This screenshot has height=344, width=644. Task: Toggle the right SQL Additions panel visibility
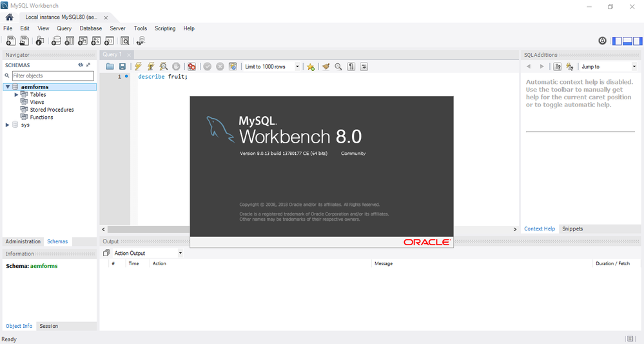637,41
